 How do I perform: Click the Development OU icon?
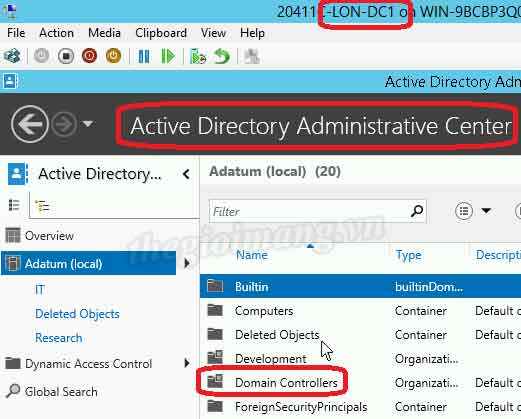(215, 357)
